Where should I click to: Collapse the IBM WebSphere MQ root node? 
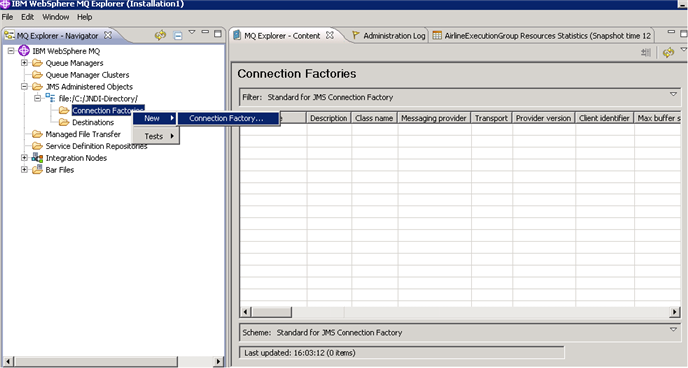11,51
